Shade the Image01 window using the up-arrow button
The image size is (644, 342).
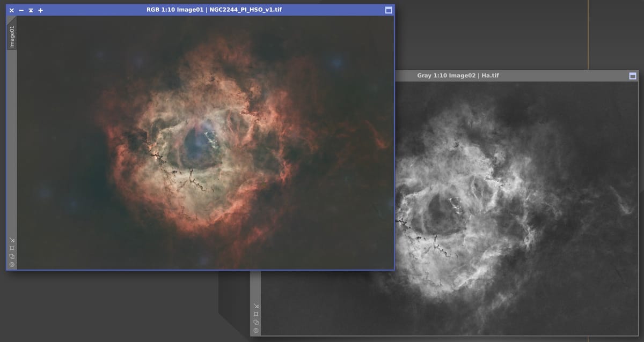click(x=31, y=10)
